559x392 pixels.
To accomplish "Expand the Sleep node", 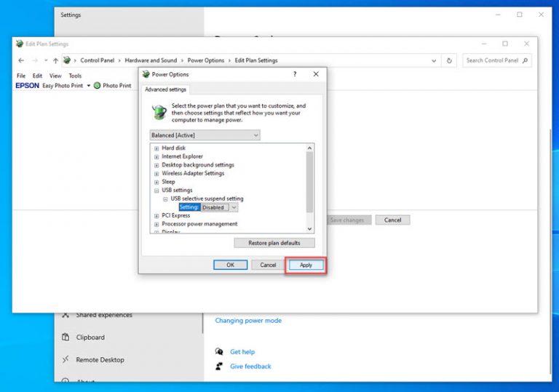I will tap(156, 182).
